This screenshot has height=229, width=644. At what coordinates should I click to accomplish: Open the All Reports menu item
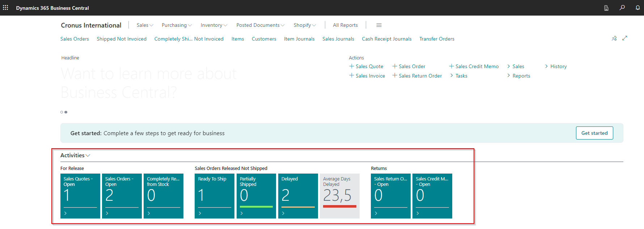point(345,25)
